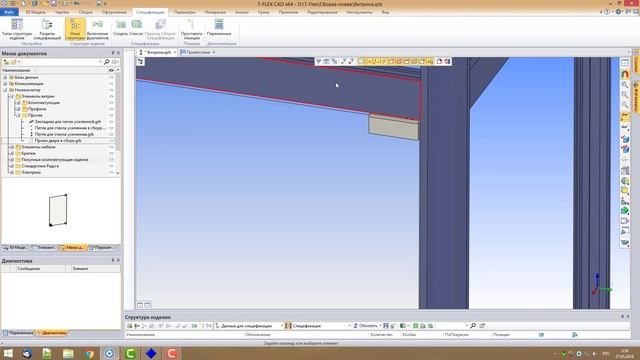Click the door preview thumbnail
This screenshot has height=360, width=640.
tap(58, 210)
